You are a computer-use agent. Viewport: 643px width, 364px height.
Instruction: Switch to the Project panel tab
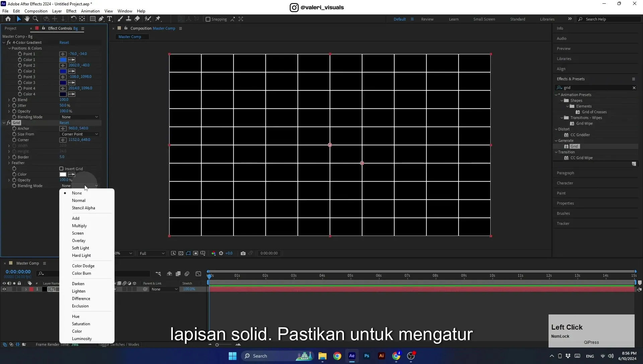[x=10, y=28]
